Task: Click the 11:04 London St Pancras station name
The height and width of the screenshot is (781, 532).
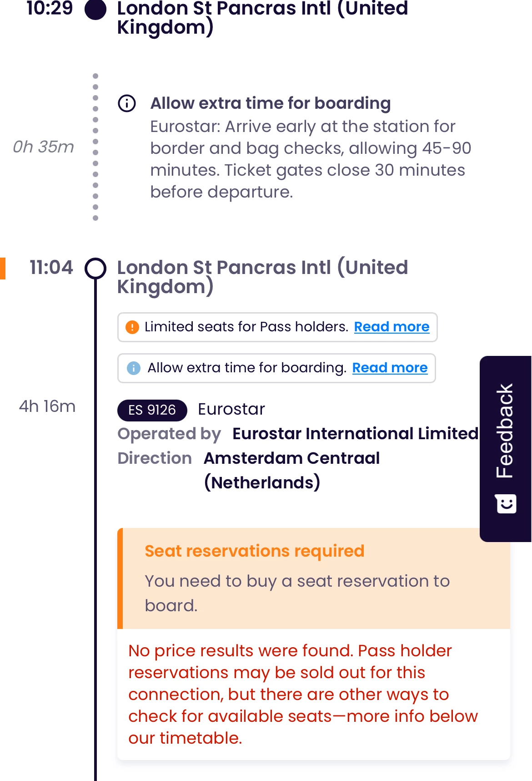Action: tap(262, 276)
